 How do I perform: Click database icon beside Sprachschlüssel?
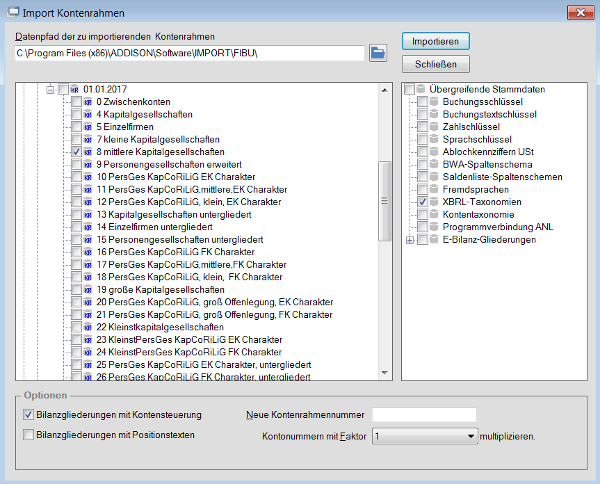click(434, 139)
